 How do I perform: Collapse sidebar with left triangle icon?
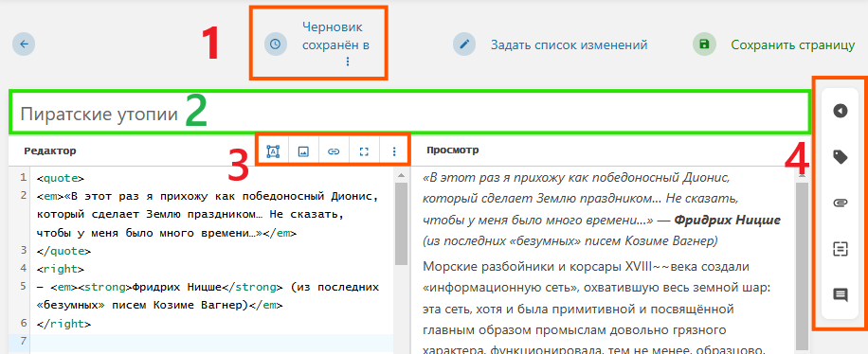click(x=841, y=111)
